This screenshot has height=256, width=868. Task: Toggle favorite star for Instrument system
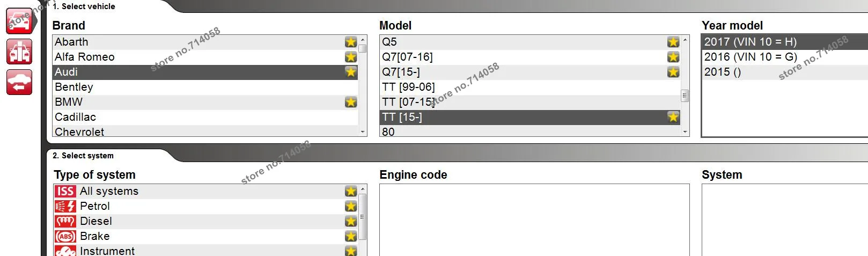pyautogui.click(x=351, y=251)
